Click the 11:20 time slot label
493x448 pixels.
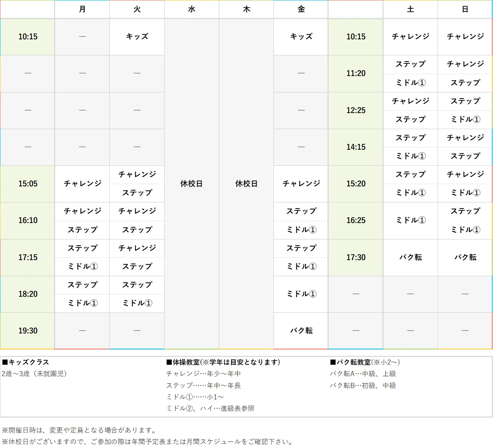pos(355,73)
